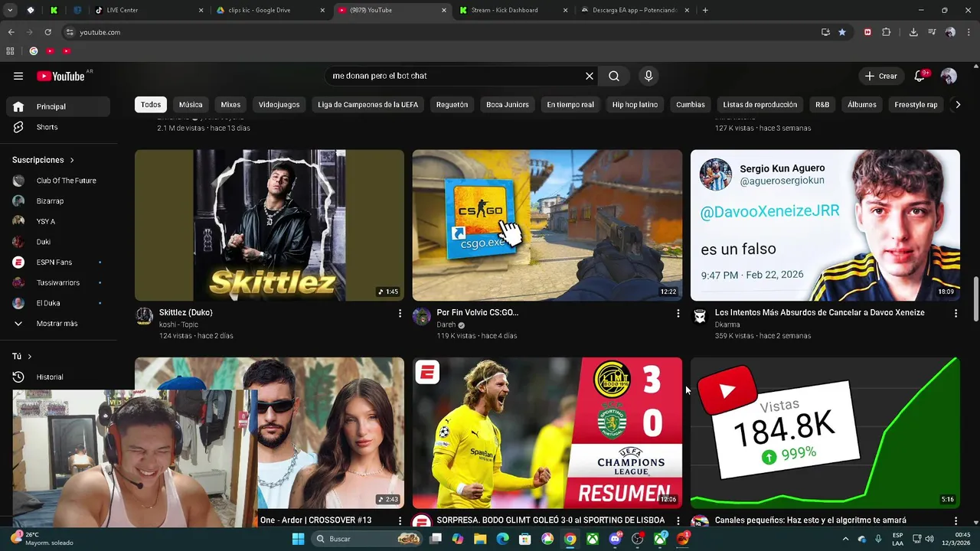
Task: Open the Bodo Glimt 3-0 Resumen thumbnail
Action: point(547,432)
